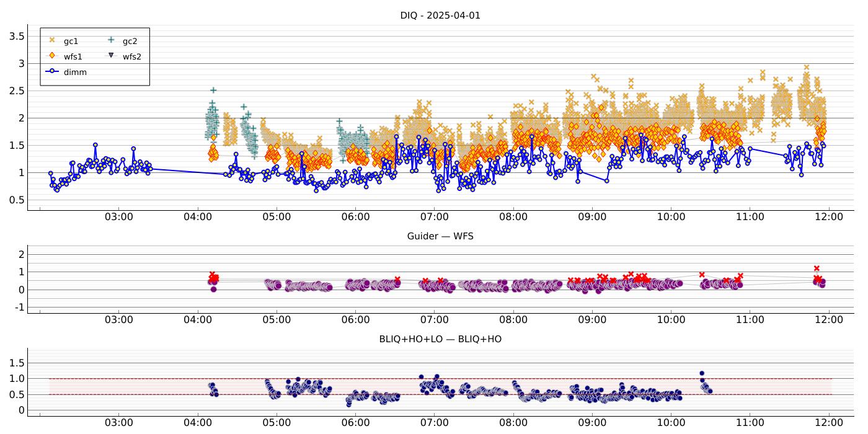Click the 10:00 x-axis tick under DIQ plot
This screenshot has height=434, width=868.
click(671, 217)
